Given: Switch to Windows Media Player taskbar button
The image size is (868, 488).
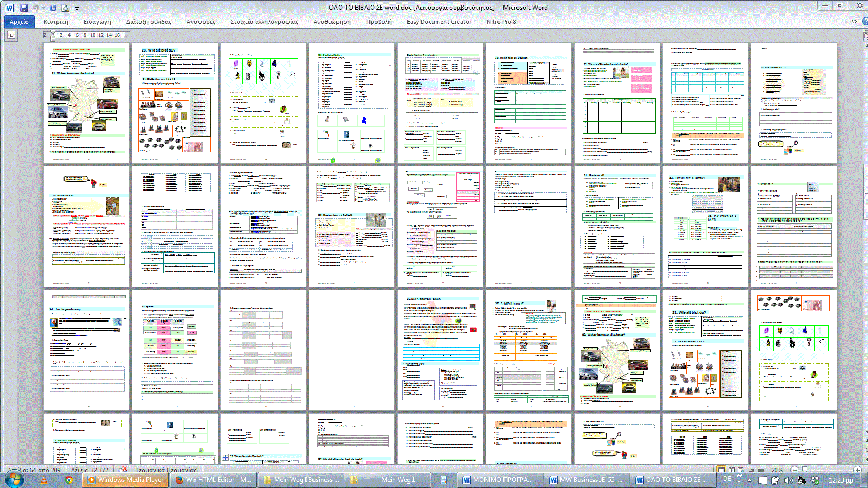Looking at the screenshot, I should click(126, 480).
